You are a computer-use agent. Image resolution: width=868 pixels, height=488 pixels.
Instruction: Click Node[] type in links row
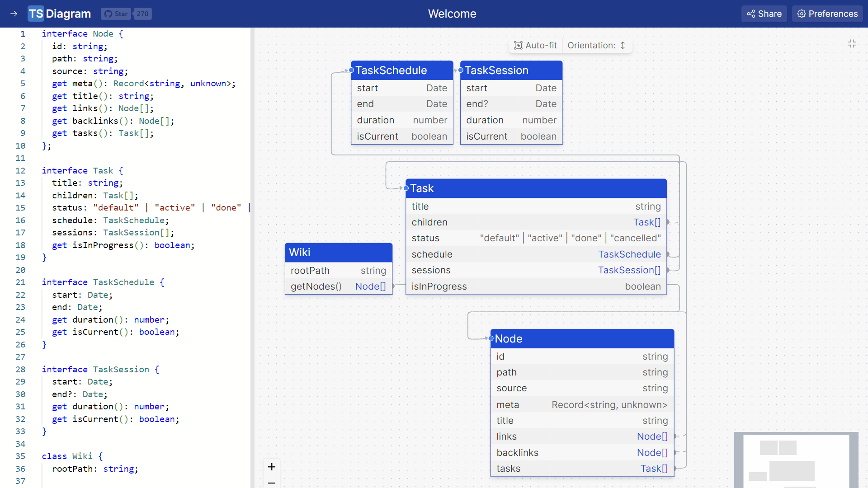click(652, 436)
